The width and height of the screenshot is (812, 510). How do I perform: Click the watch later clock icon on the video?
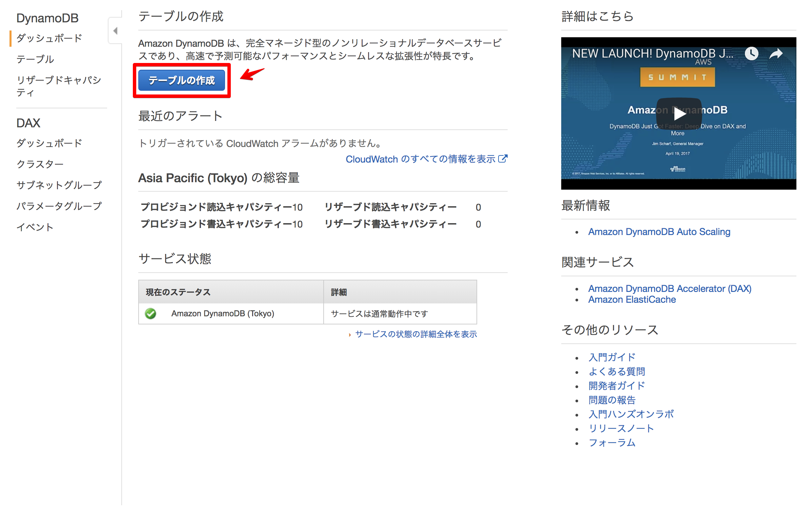[751, 54]
